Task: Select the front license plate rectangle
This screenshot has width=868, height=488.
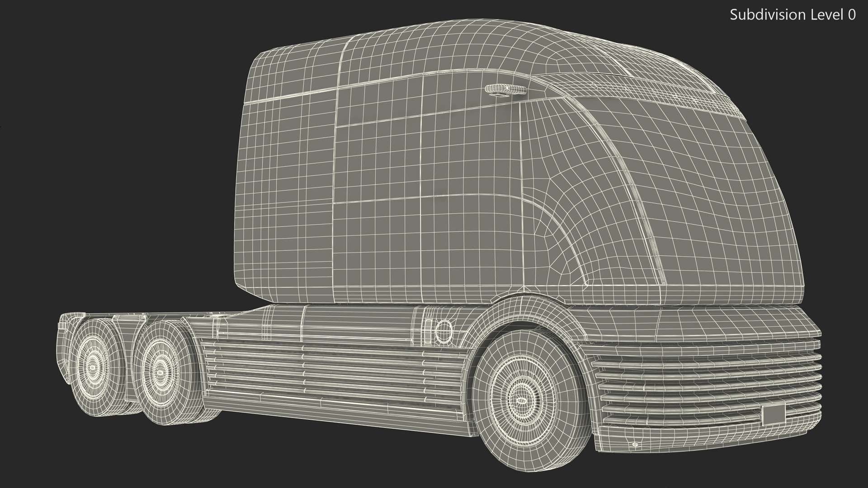Action: 774,415
